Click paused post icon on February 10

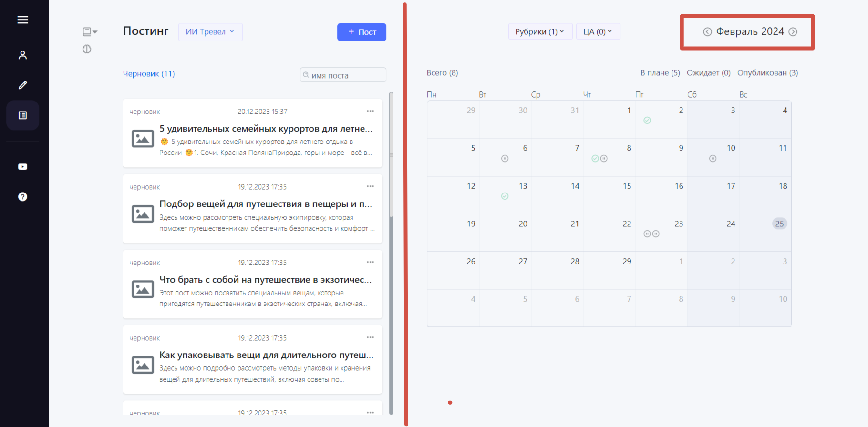(x=713, y=159)
